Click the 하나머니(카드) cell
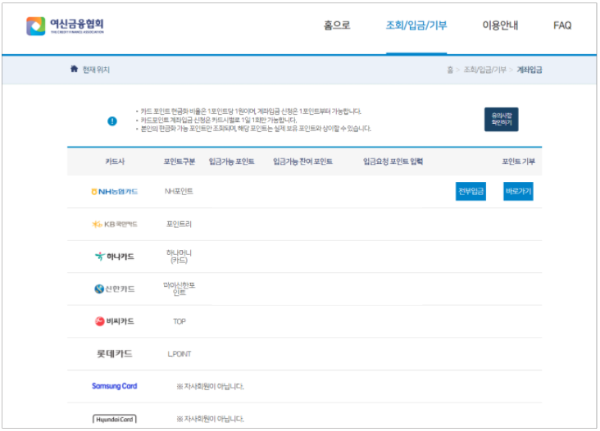The image size is (600, 431). click(x=179, y=256)
